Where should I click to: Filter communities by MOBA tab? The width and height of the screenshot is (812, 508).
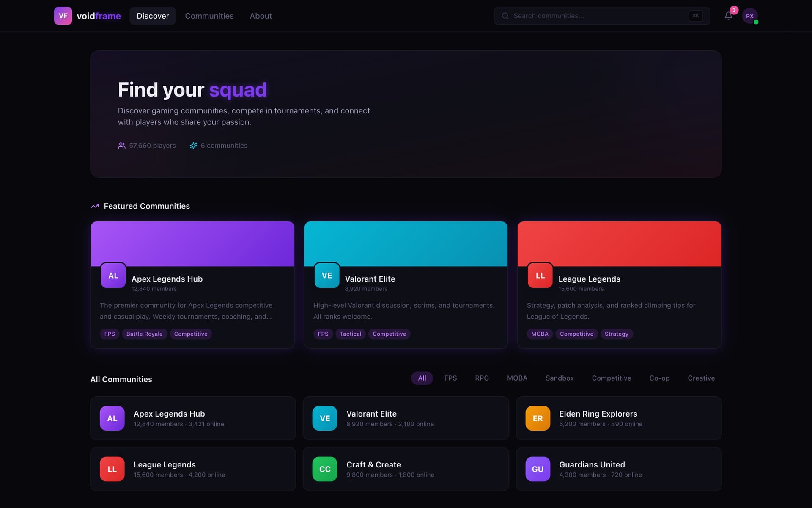(x=517, y=378)
